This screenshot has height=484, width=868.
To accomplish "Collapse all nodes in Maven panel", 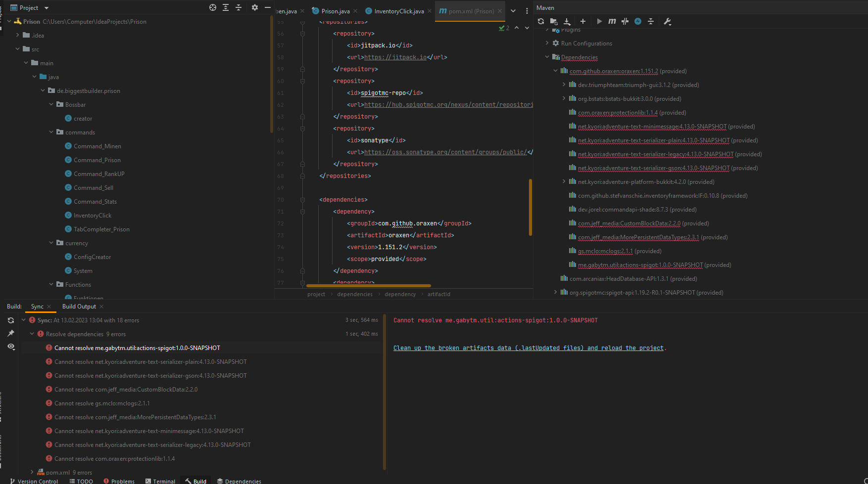I will 651,21.
